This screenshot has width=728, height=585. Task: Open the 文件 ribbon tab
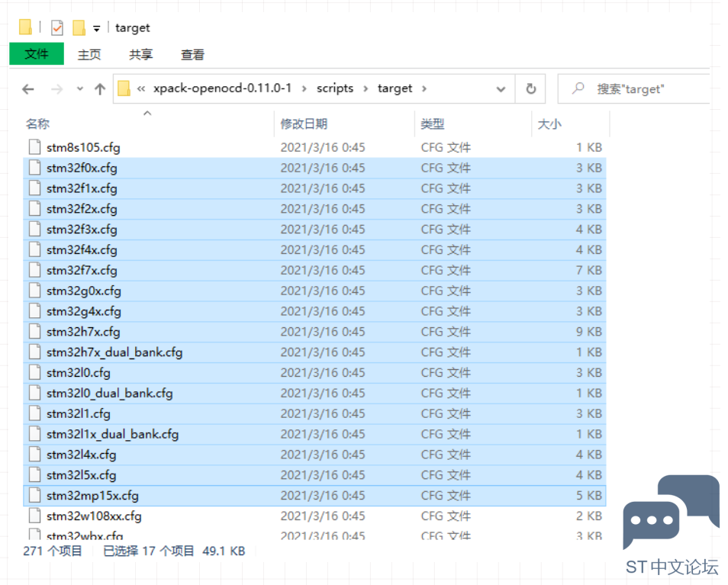pos(36,54)
